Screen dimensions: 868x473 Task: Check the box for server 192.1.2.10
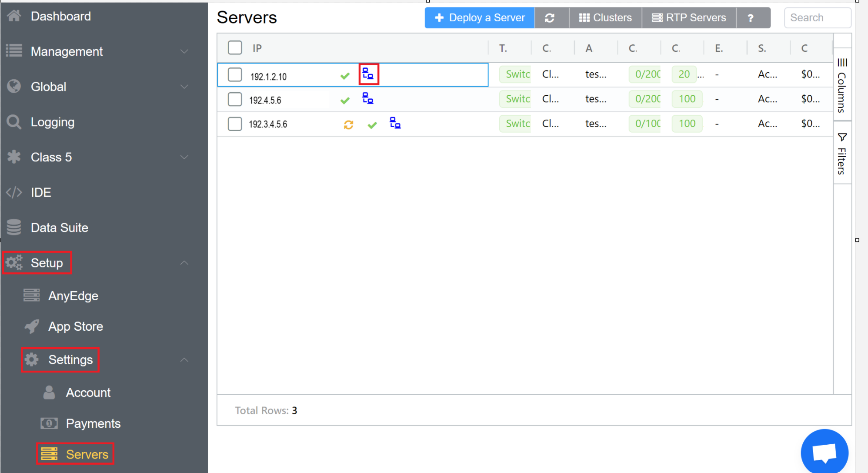click(x=235, y=75)
